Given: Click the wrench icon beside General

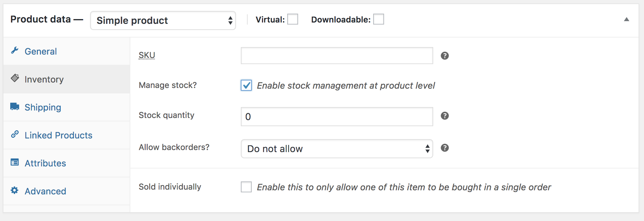Looking at the screenshot, I should [15, 50].
